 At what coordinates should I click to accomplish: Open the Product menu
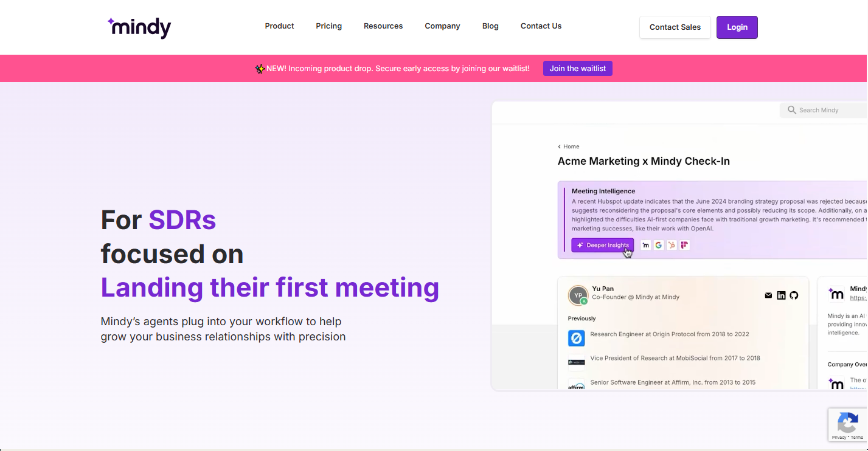click(x=279, y=26)
